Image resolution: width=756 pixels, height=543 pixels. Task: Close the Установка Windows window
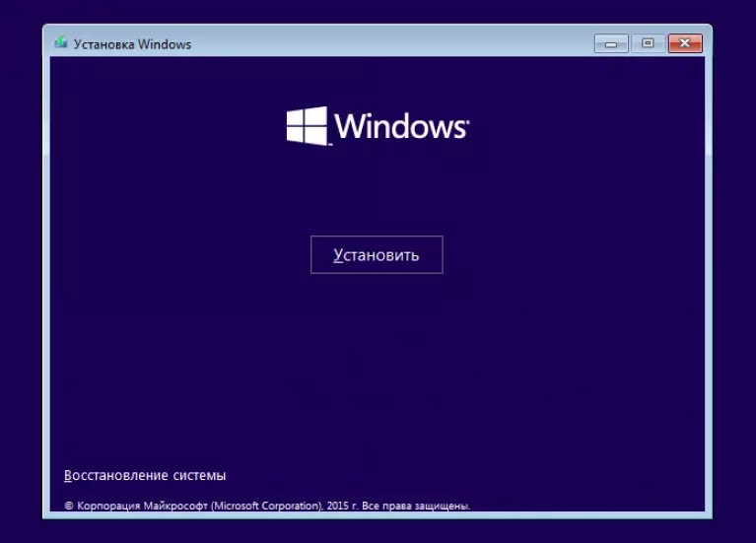[x=685, y=43]
